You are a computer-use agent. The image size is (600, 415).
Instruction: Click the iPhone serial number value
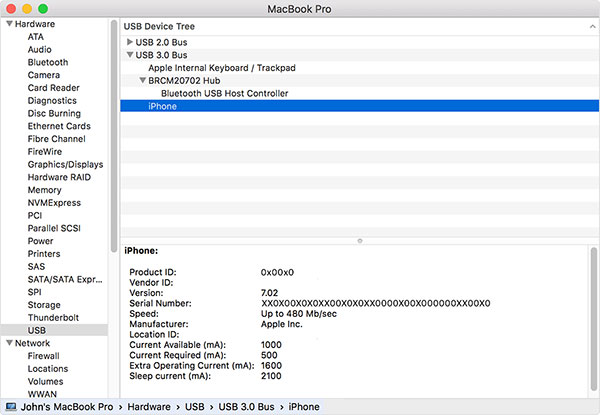click(x=375, y=303)
